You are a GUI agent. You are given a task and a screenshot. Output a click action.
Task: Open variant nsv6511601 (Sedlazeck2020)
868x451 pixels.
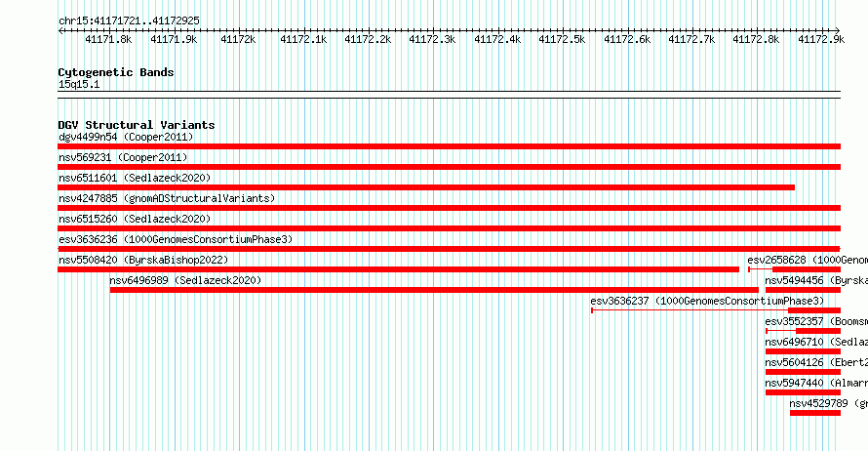[135, 179]
